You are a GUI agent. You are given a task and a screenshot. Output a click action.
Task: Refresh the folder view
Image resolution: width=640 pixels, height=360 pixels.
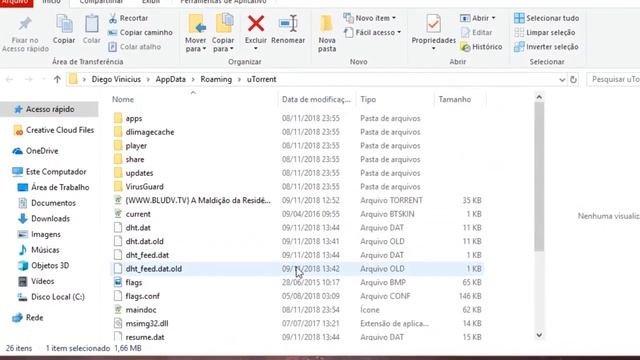(x=573, y=80)
